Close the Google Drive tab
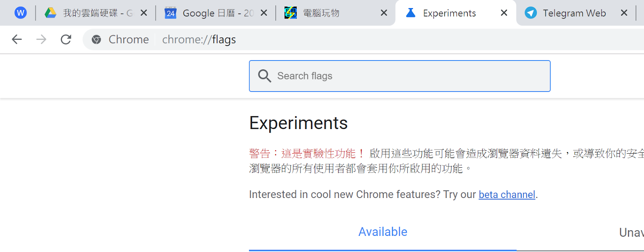 (144, 13)
